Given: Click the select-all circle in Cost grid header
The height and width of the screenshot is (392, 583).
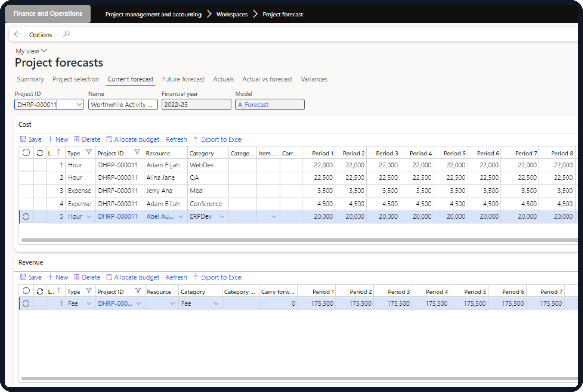Looking at the screenshot, I should 26,152.
